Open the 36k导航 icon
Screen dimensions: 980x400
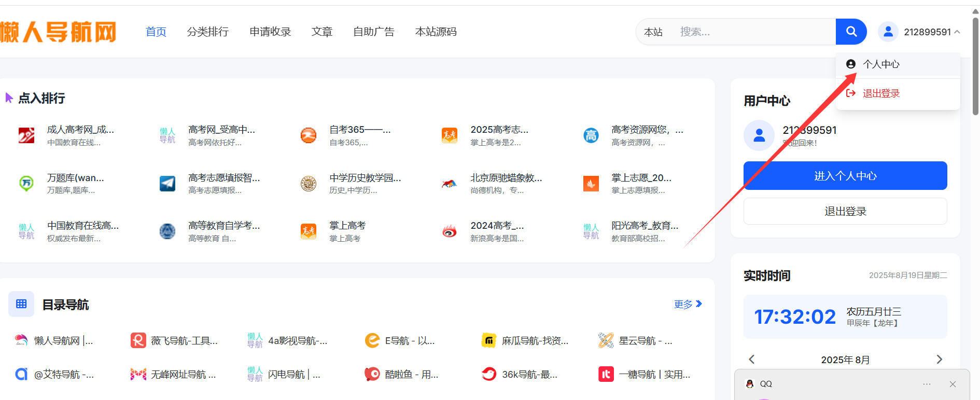tap(489, 374)
